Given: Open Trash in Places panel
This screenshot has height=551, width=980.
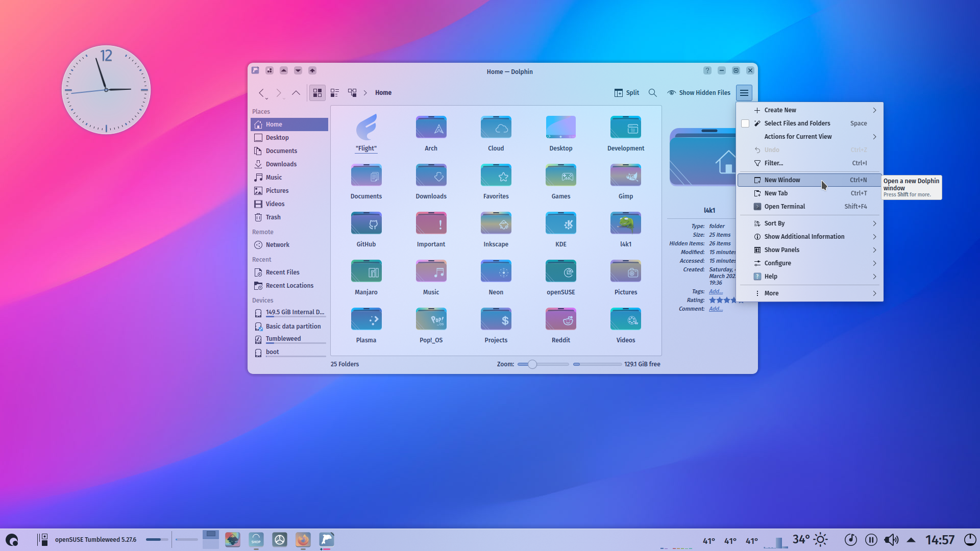Looking at the screenshot, I should (x=289, y=217).
